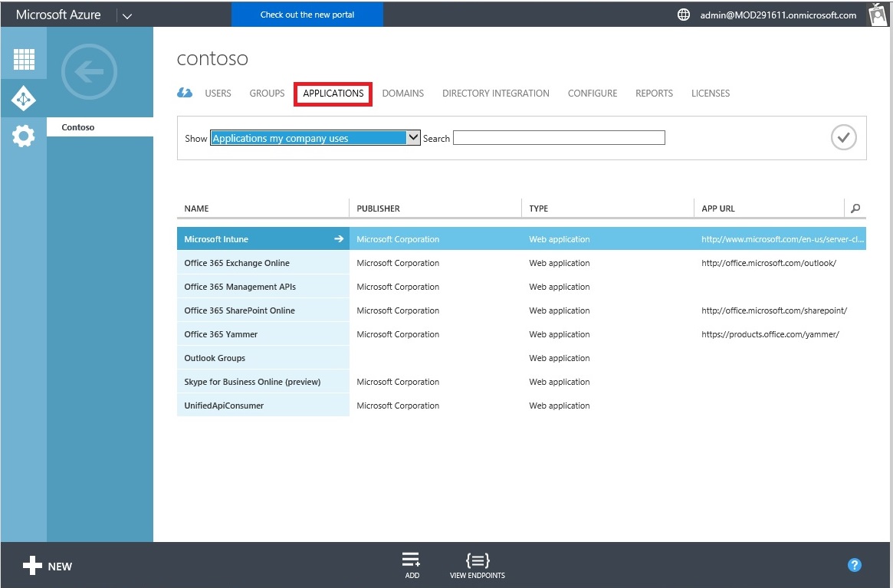Click the New button at bottom left
Screen dimensions: 893x588
click(x=48, y=567)
